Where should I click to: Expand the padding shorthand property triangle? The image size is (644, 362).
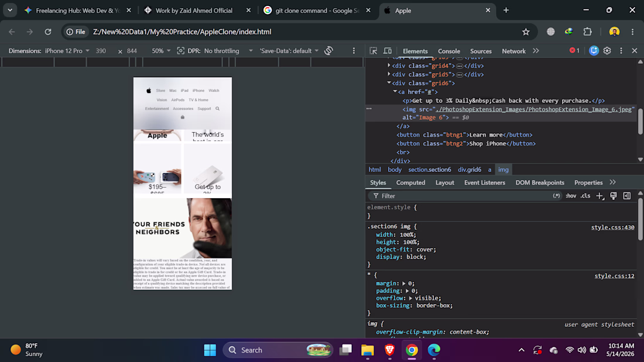tap(407, 291)
